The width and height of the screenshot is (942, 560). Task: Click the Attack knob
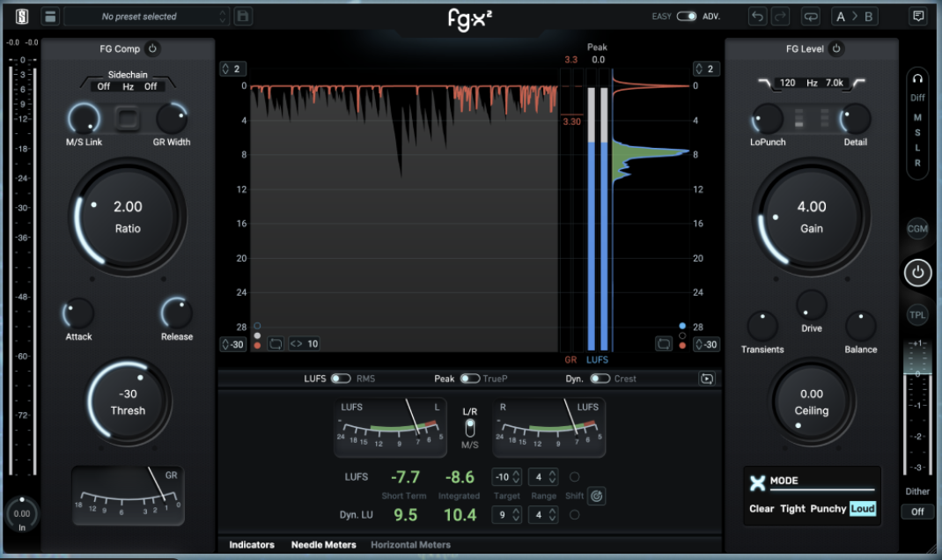tap(78, 313)
